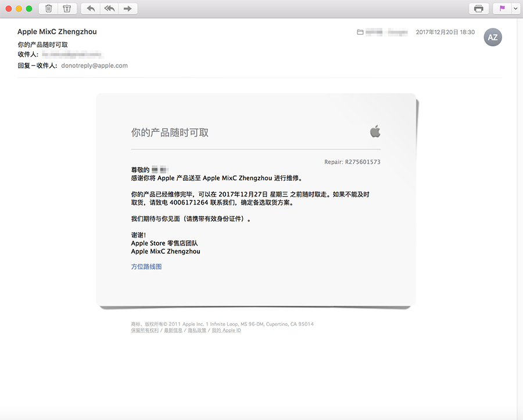Click the signature Apple Store 零售店团队
The image size is (523, 420).
[x=164, y=243]
